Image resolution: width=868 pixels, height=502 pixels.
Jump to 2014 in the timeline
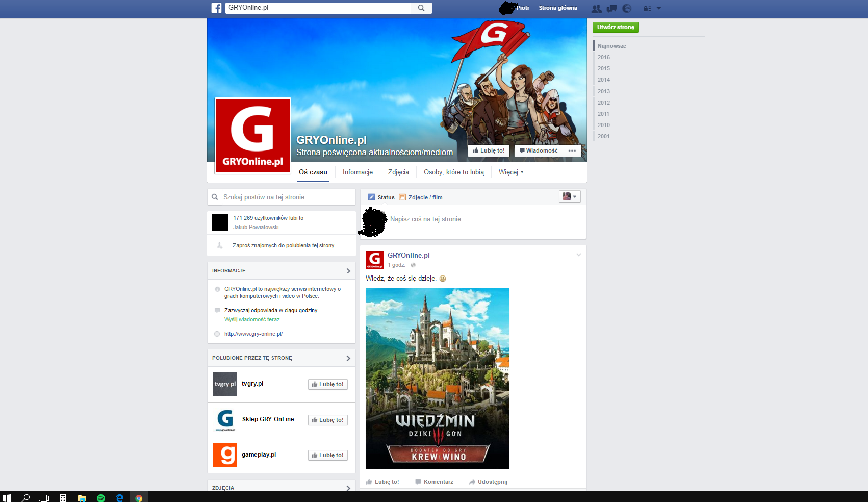click(604, 80)
